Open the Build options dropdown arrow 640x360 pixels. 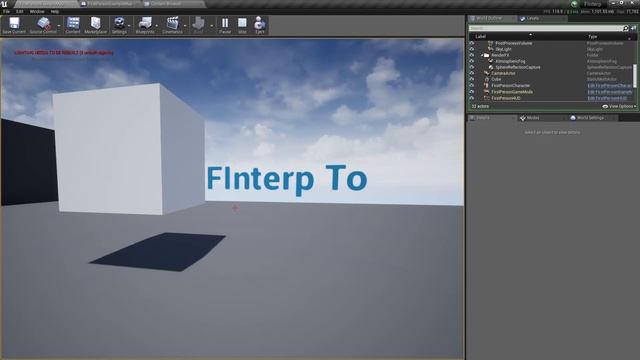click(x=211, y=25)
